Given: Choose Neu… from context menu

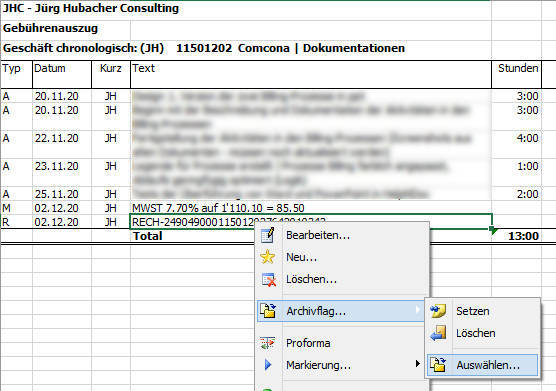Looking at the screenshot, I should 301,257.
